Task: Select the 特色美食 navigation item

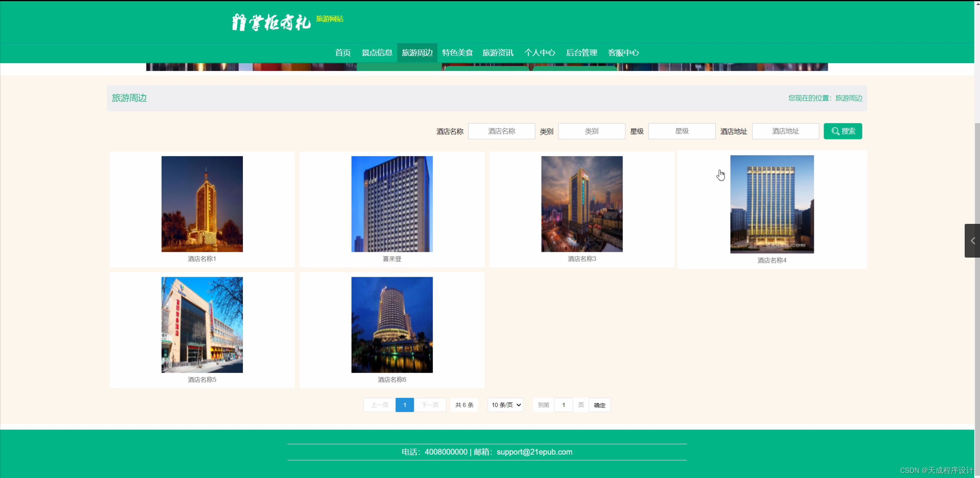Action: point(457,53)
